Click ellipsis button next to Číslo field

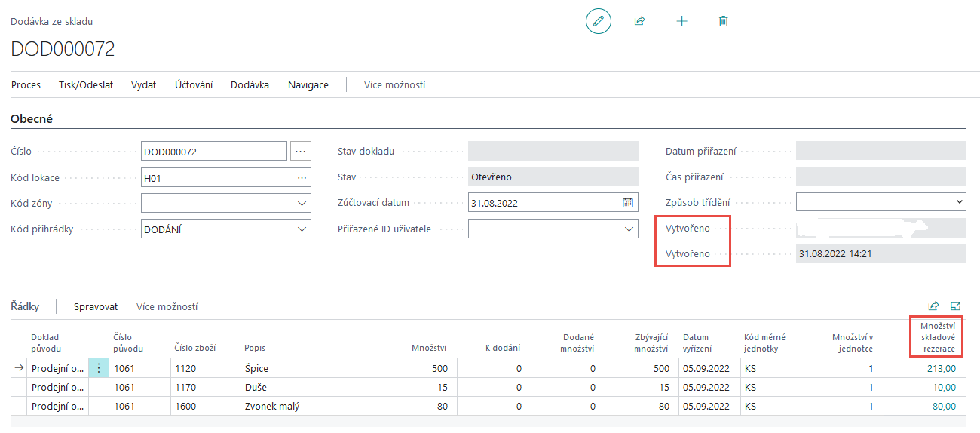tap(300, 152)
